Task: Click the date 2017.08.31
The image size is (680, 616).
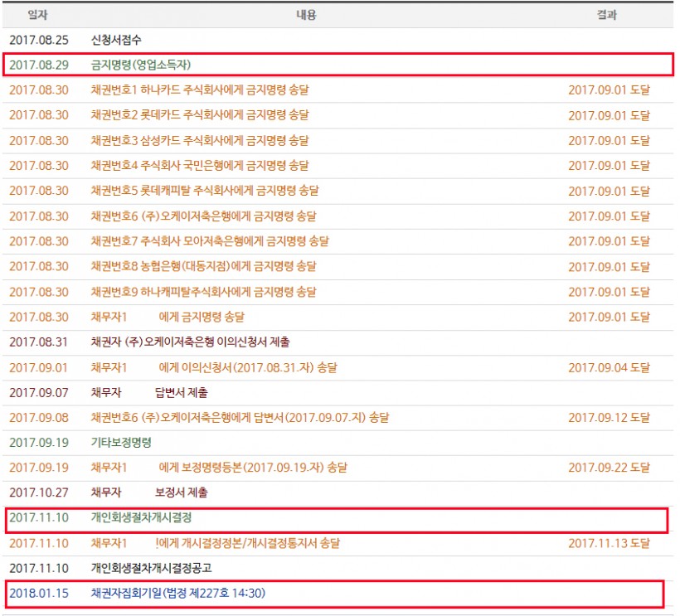Action: [x=39, y=342]
